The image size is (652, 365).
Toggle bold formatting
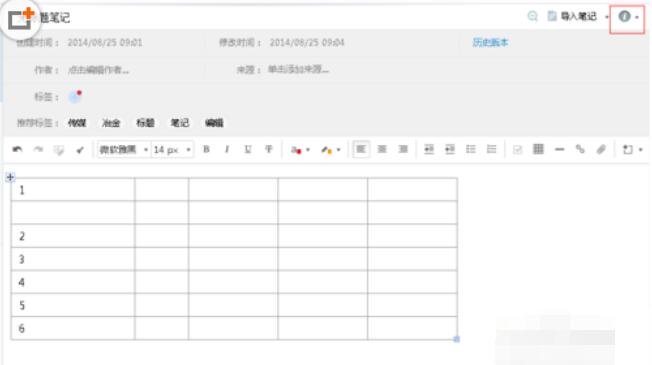point(206,149)
